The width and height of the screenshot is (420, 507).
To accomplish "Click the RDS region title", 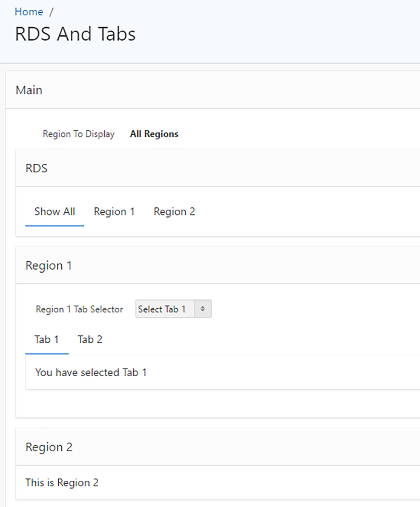I will tap(36, 168).
